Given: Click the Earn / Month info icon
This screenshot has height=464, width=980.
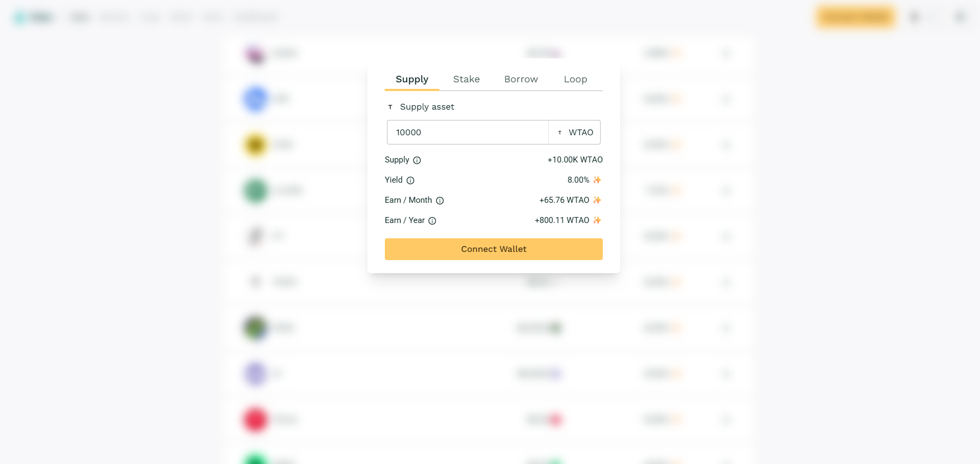Looking at the screenshot, I should [440, 201].
